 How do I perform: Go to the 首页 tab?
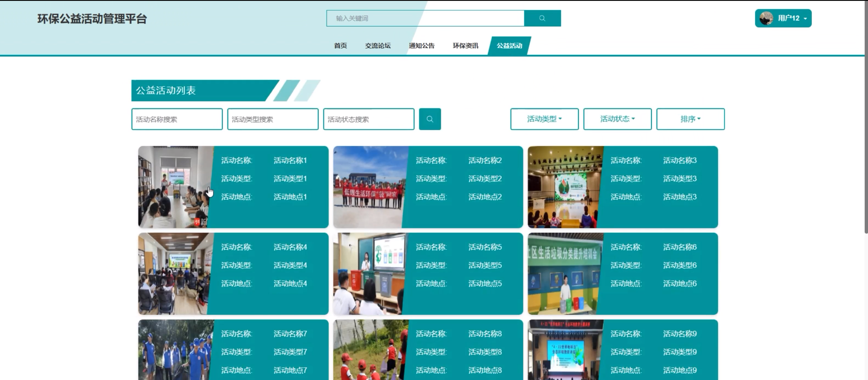pos(340,45)
